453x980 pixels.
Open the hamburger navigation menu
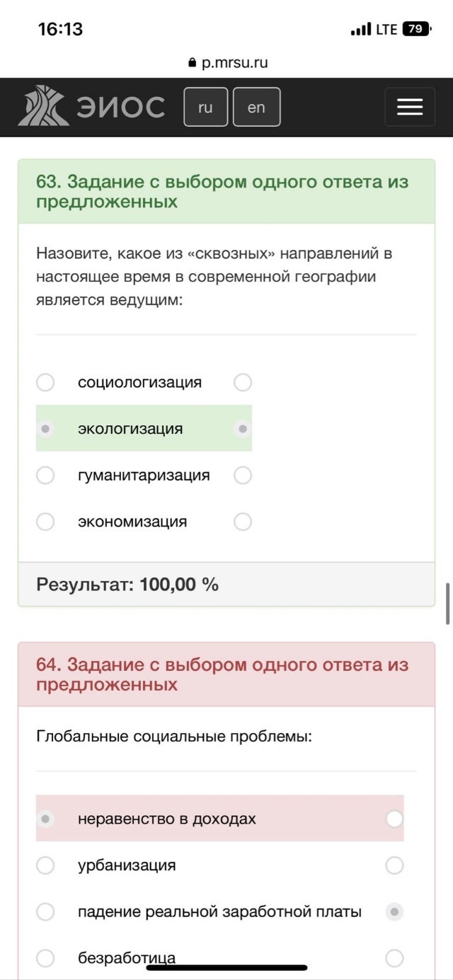pos(410,107)
